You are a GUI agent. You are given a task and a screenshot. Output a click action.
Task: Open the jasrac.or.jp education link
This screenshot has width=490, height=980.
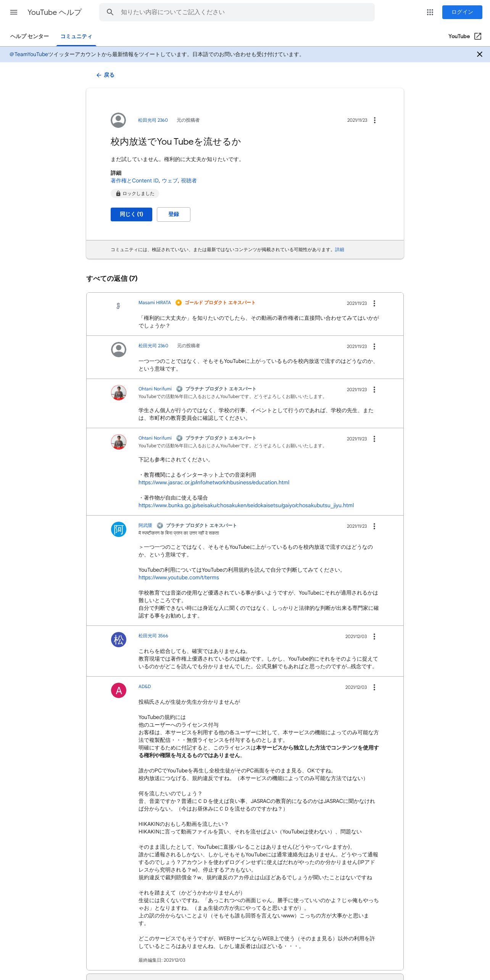[214, 482]
